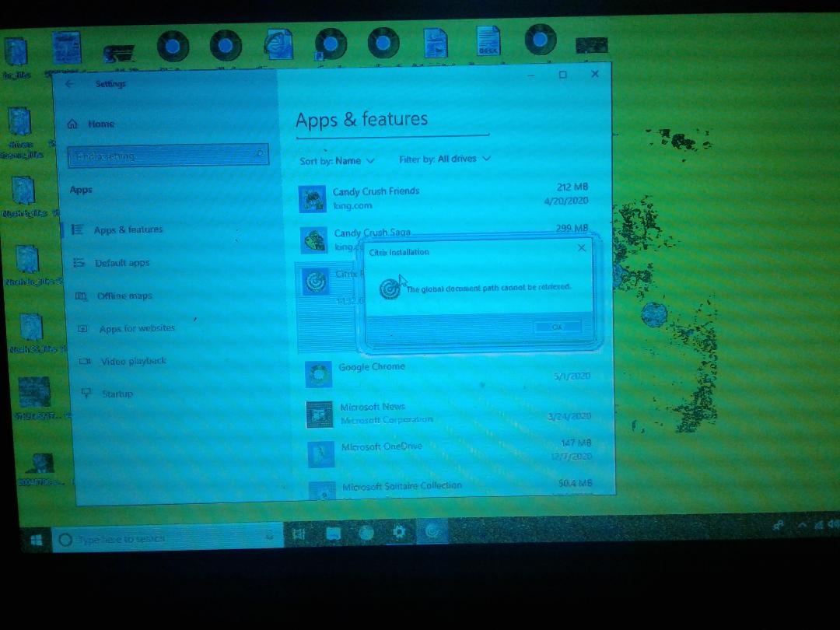This screenshot has height=630, width=840.
Task: Select the Microsoft OneDrive app icon
Action: click(321, 454)
